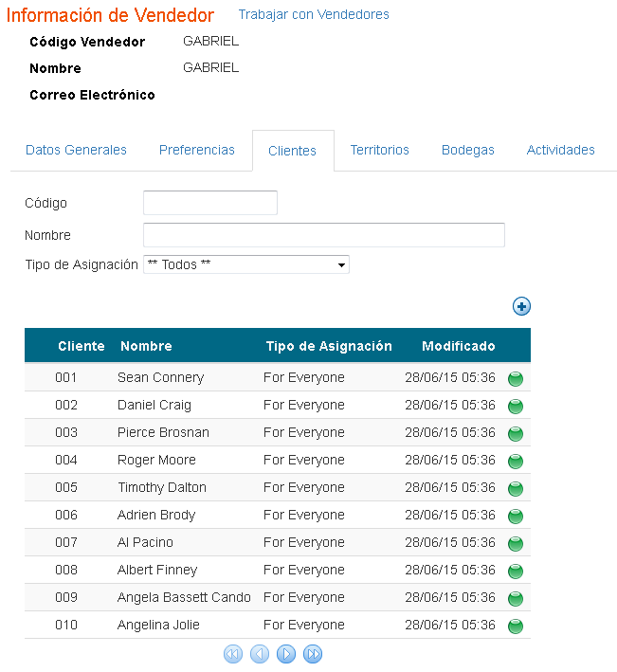Click client code 008
This screenshot has height=672, width=617.
click(66, 570)
